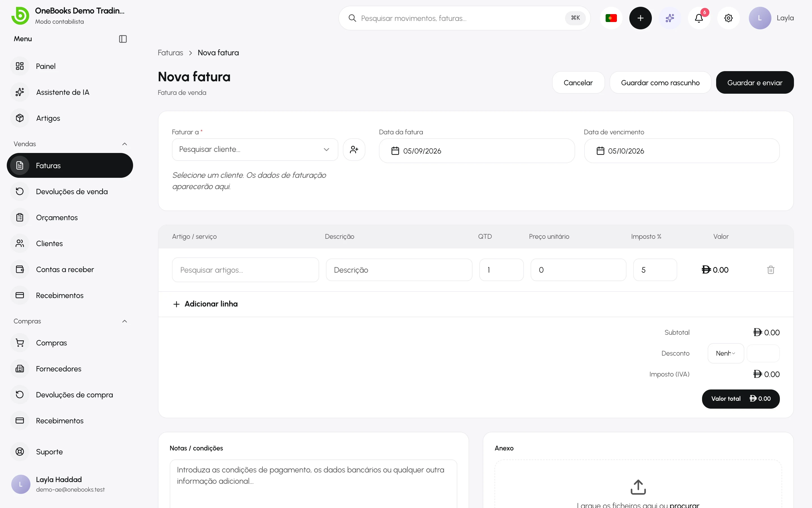Go to Artigos in sidebar
Viewport: 812px width, 508px height.
tap(70, 118)
